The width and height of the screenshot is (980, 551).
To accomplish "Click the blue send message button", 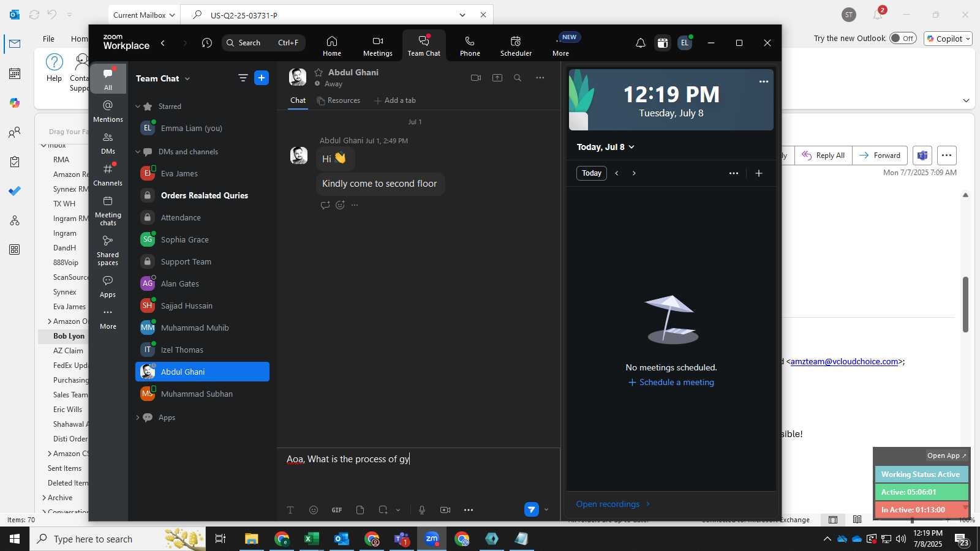I will pyautogui.click(x=532, y=509).
